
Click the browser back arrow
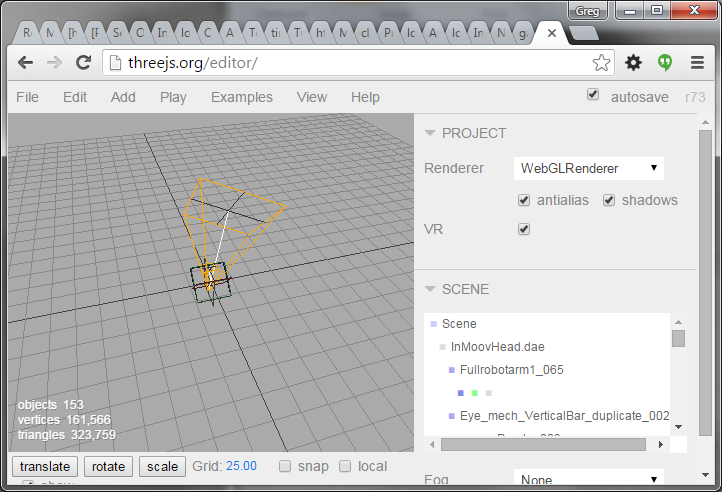(26, 63)
